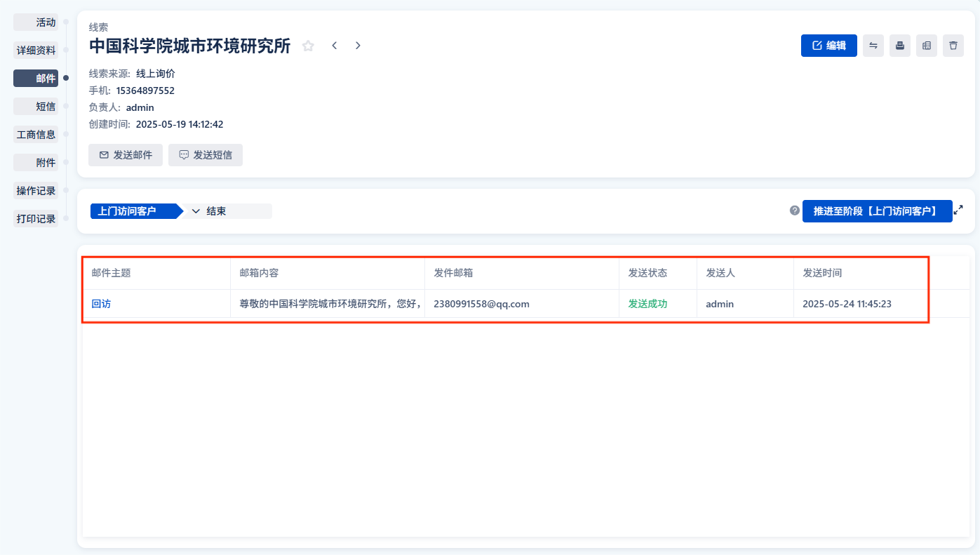Click creation time 2025-05-19 14:12:42
Image resolution: width=980 pixels, height=555 pixels.
[180, 124]
